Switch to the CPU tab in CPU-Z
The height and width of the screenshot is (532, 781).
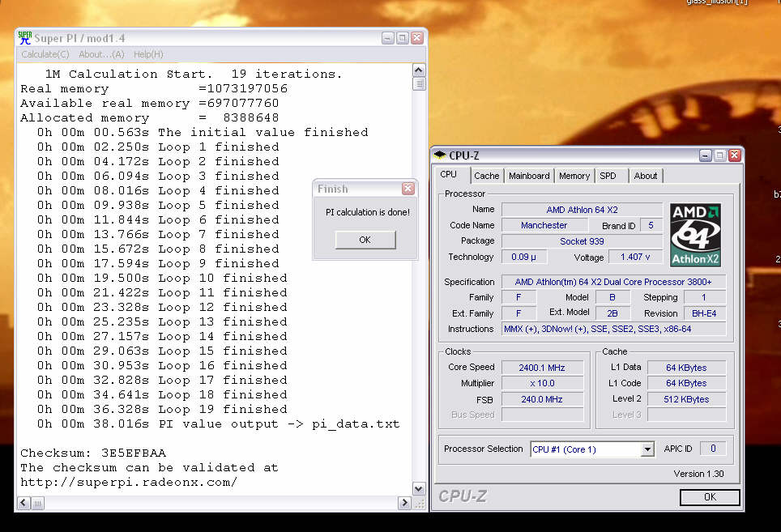click(x=448, y=174)
